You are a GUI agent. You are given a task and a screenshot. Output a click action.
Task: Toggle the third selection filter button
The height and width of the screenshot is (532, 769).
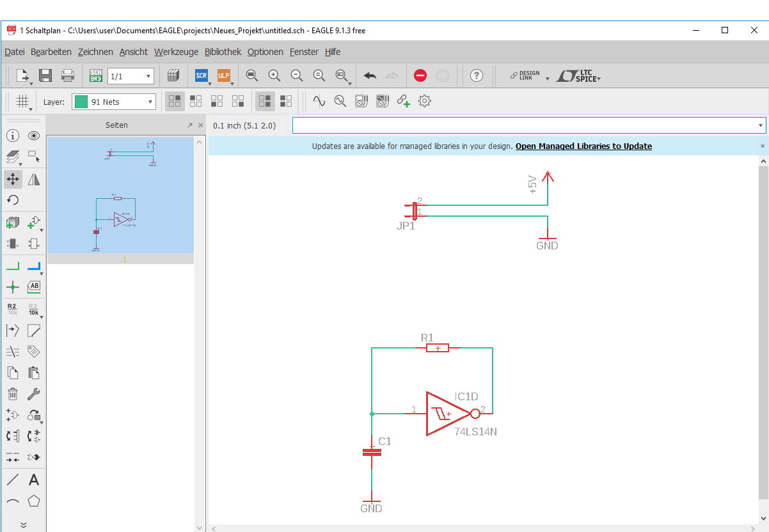point(218,100)
